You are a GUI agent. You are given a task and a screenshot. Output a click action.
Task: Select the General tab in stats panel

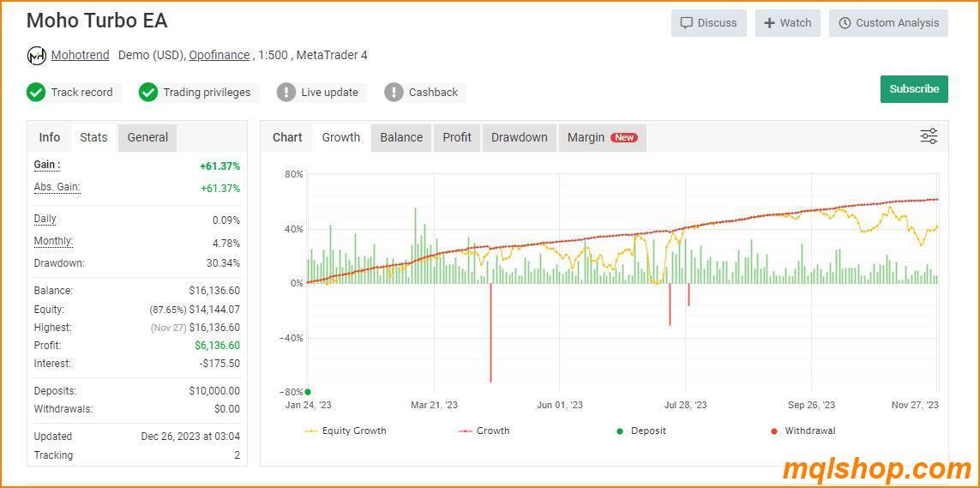tap(147, 137)
